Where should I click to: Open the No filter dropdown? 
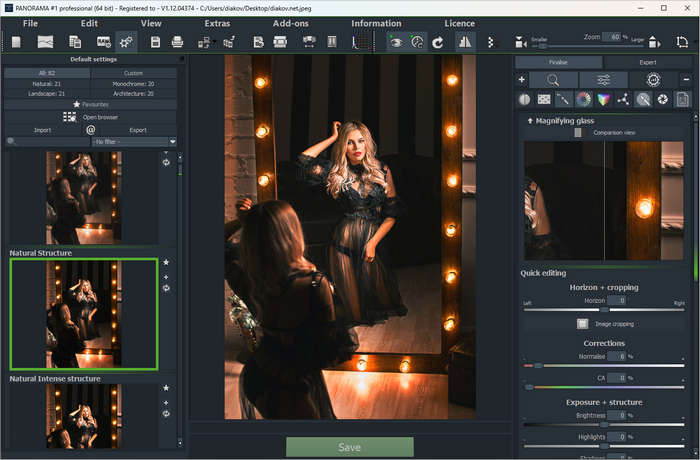[133, 142]
